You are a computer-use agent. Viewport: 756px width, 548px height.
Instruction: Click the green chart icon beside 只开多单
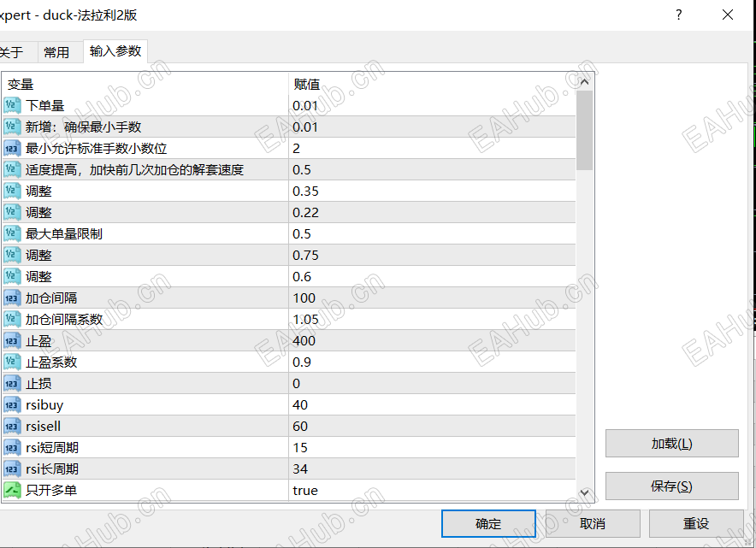(x=12, y=489)
